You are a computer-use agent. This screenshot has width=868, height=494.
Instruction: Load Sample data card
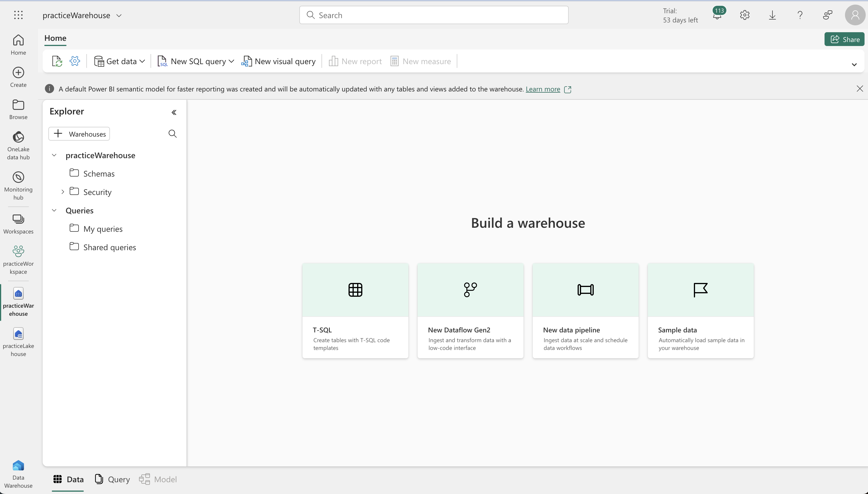pos(701,311)
